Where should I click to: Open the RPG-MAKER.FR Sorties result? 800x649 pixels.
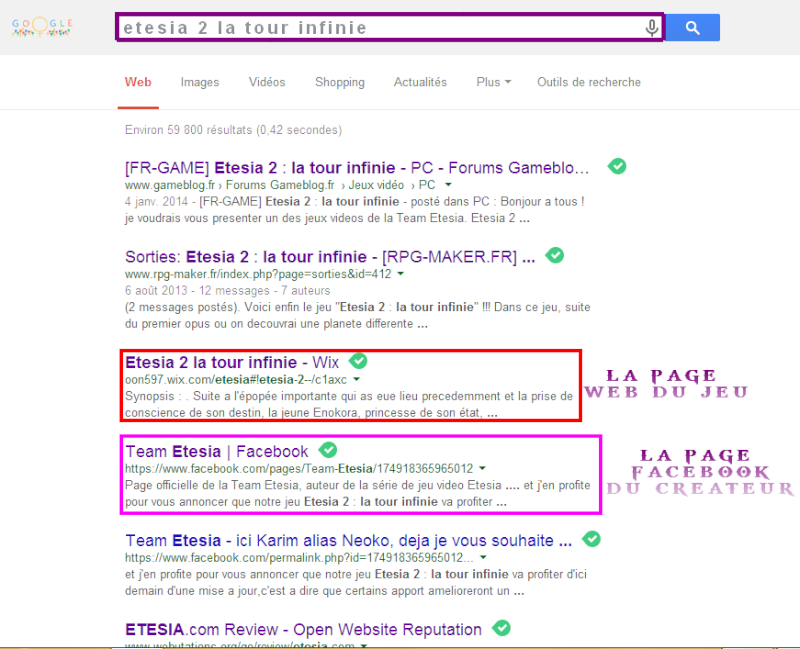330,257
